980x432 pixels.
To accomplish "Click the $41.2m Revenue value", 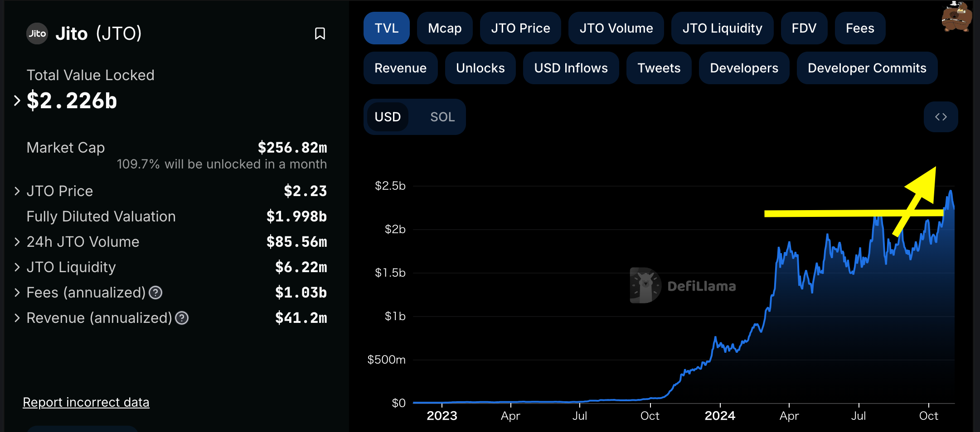I will click(x=301, y=318).
